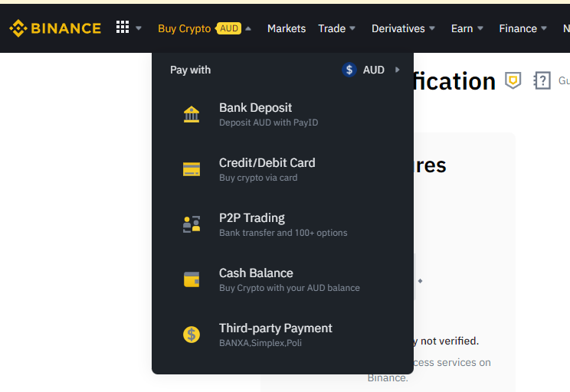Expand the Trade dropdown arrow
This screenshot has height=392, width=570.
coord(352,28)
